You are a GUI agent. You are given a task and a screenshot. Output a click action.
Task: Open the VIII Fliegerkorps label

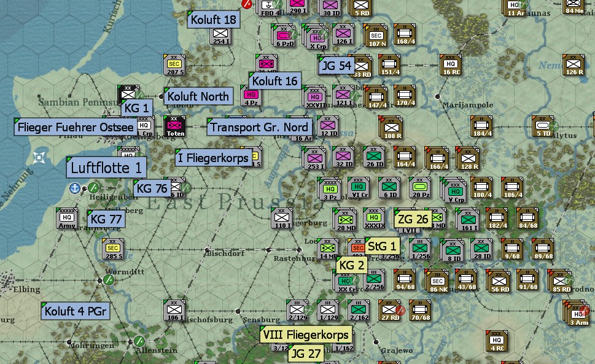(306, 335)
